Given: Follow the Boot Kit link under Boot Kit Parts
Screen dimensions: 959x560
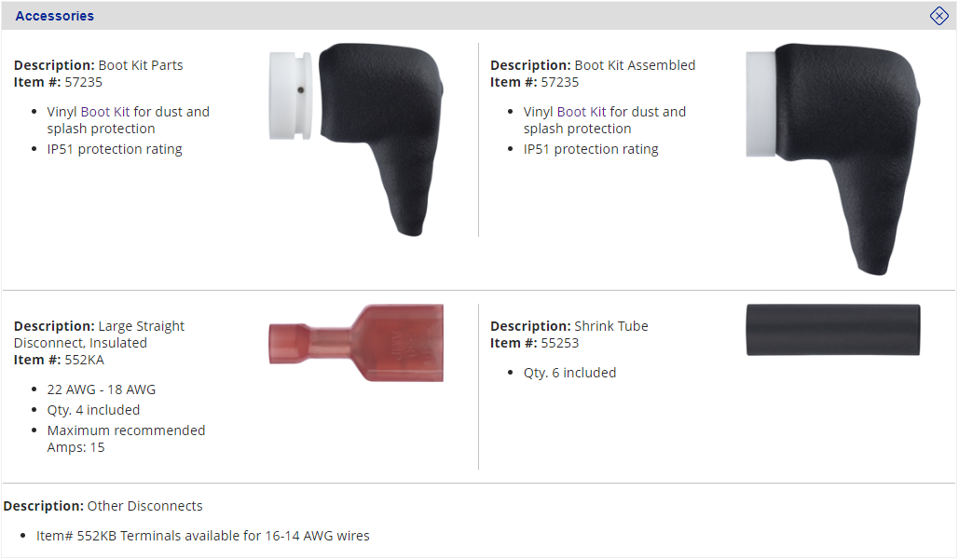Looking at the screenshot, I should [x=105, y=112].
